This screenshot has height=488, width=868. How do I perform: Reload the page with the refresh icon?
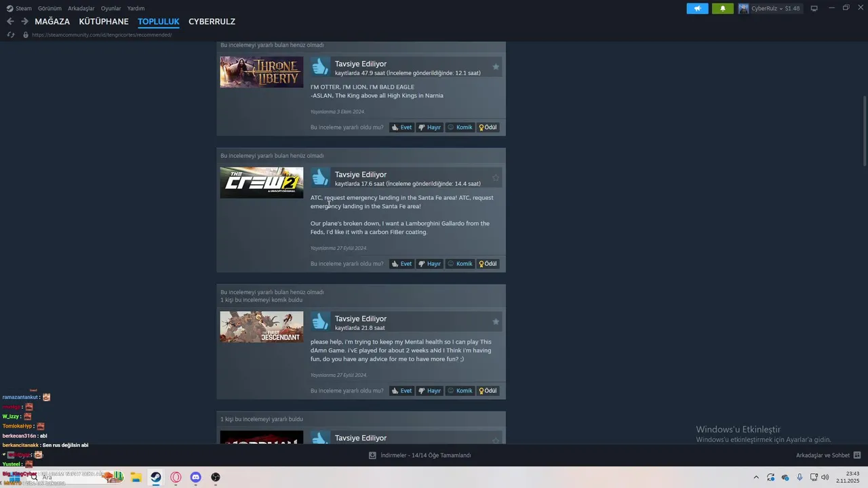[x=10, y=35]
